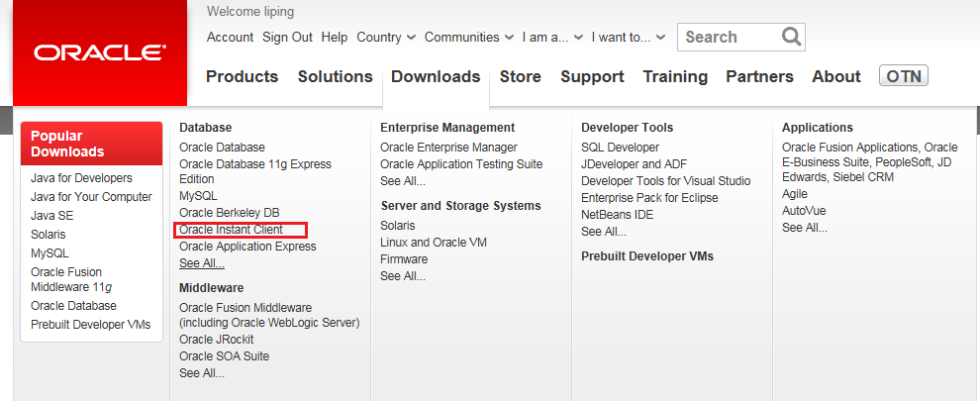Expand the Country dropdown
This screenshot has width=980, height=401.
click(386, 37)
